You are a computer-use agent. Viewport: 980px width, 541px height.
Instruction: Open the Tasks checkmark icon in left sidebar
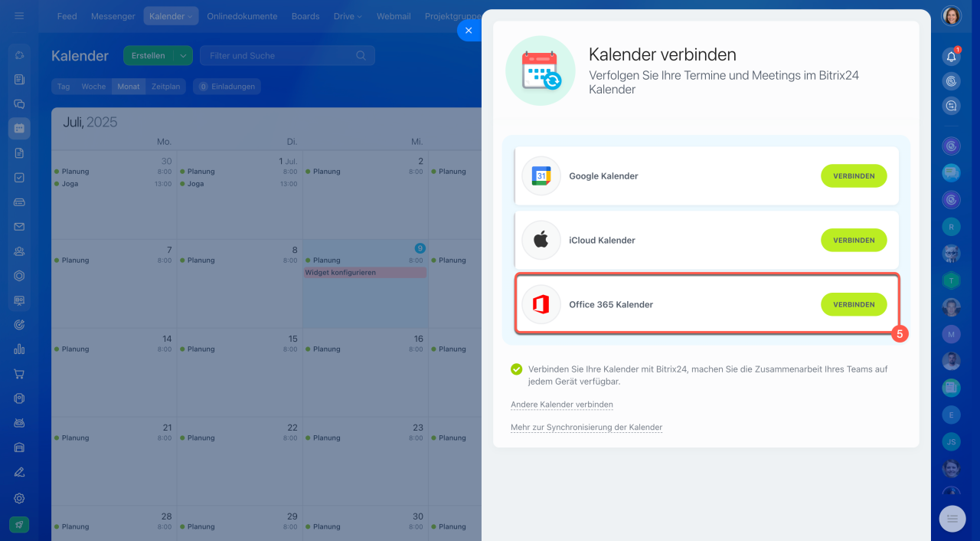(x=19, y=178)
